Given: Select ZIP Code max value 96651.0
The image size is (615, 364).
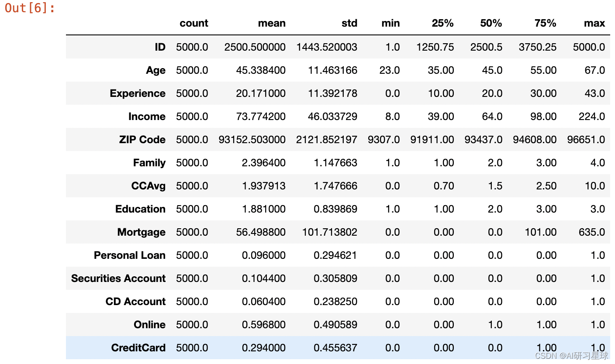Looking at the screenshot, I should [586, 140].
